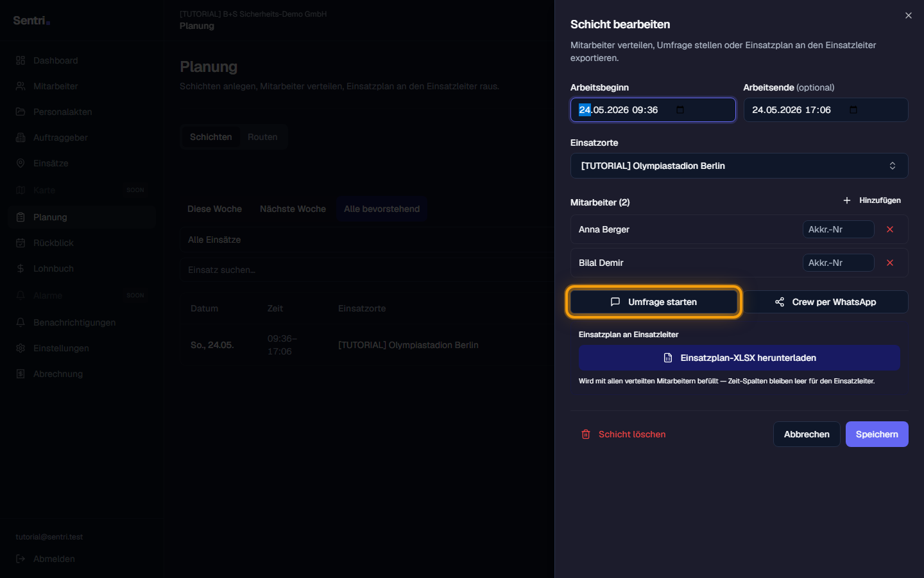Switch to the Routen tab
Screen dimensions: 924x578
(x=262, y=137)
